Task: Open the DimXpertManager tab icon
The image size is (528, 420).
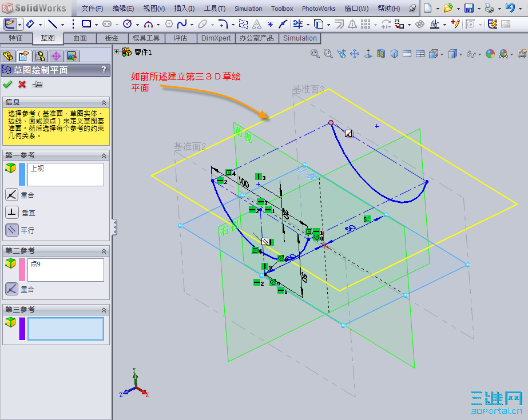Action: pyautogui.click(x=56, y=56)
